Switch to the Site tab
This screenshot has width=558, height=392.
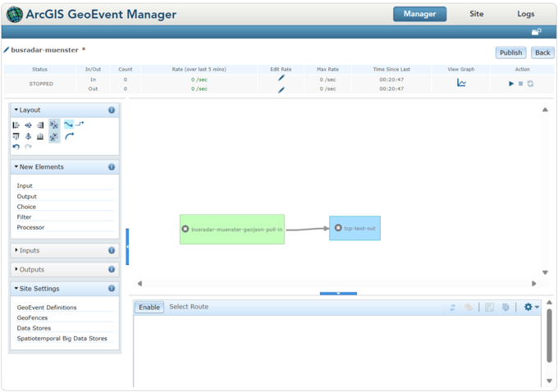point(476,14)
